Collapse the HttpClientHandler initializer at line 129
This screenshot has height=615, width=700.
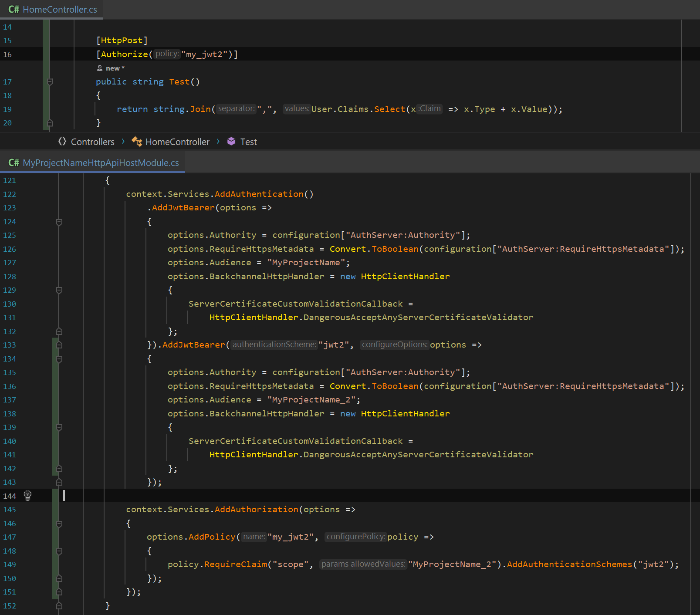click(59, 290)
